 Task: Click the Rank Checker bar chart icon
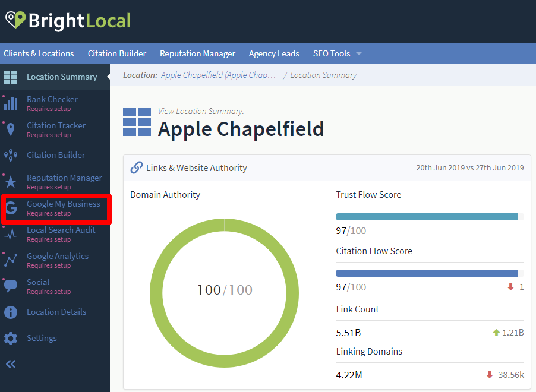click(11, 103)
